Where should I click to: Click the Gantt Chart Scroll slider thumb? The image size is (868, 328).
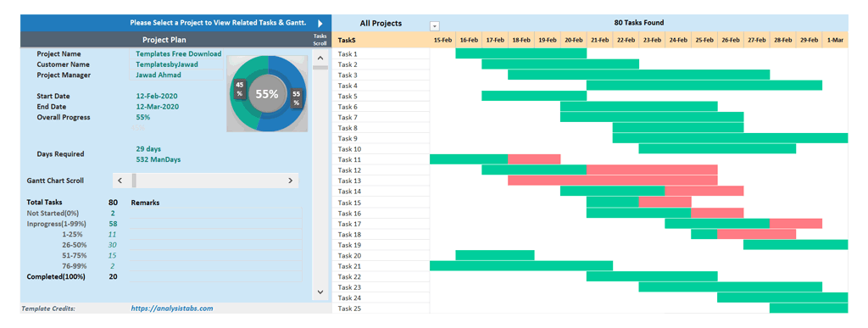click(x=134, y=181)
